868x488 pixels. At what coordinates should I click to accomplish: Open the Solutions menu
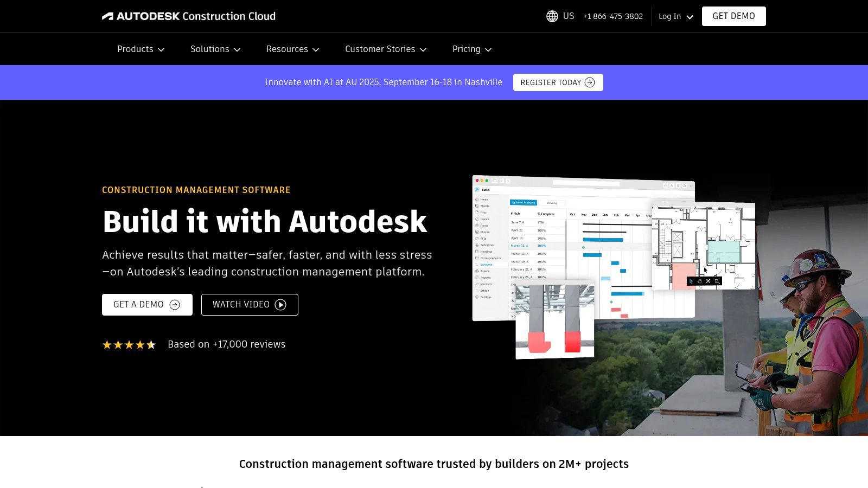[x=215, y=49]
